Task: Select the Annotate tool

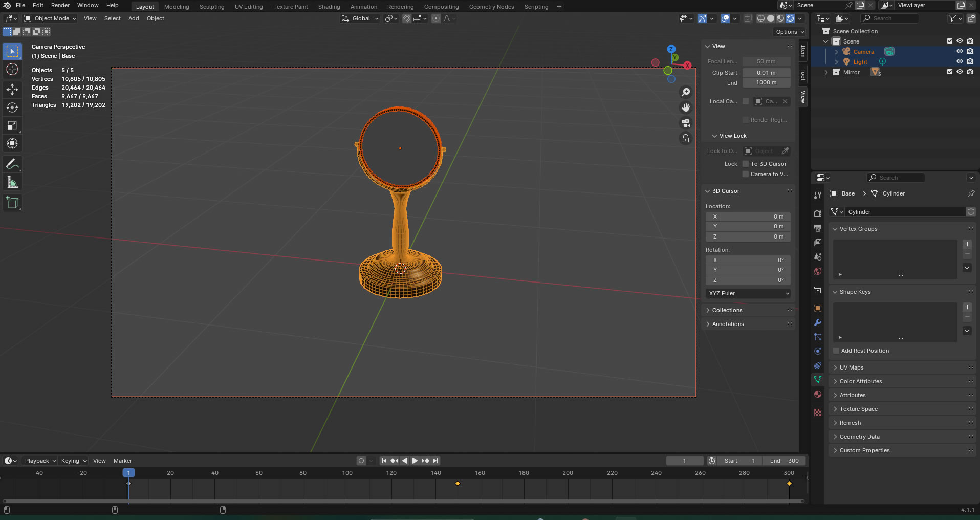Action: pos(12,164)
